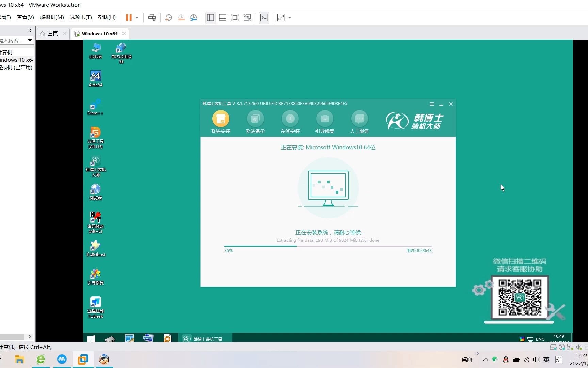Open the library search dropdown arrow

coord(30,40)
